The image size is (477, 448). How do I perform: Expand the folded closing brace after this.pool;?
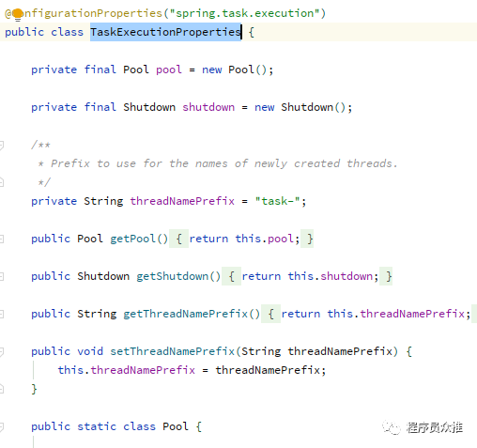(307, 239)
